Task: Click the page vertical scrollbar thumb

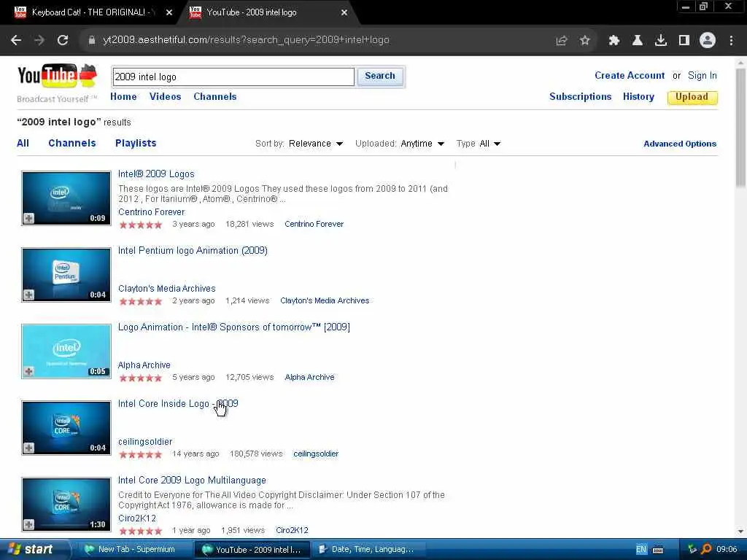Action: pos(740,128)
